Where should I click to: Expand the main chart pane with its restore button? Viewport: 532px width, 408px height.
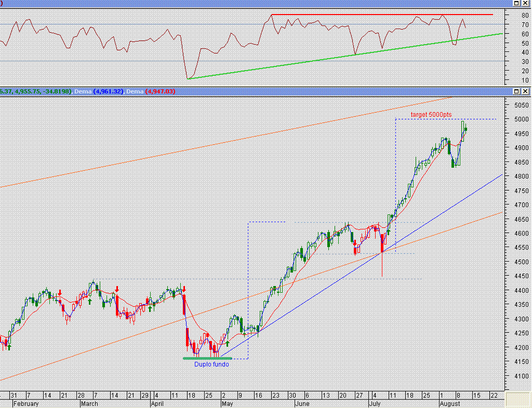pyautogui.click(x=516, y=91)
